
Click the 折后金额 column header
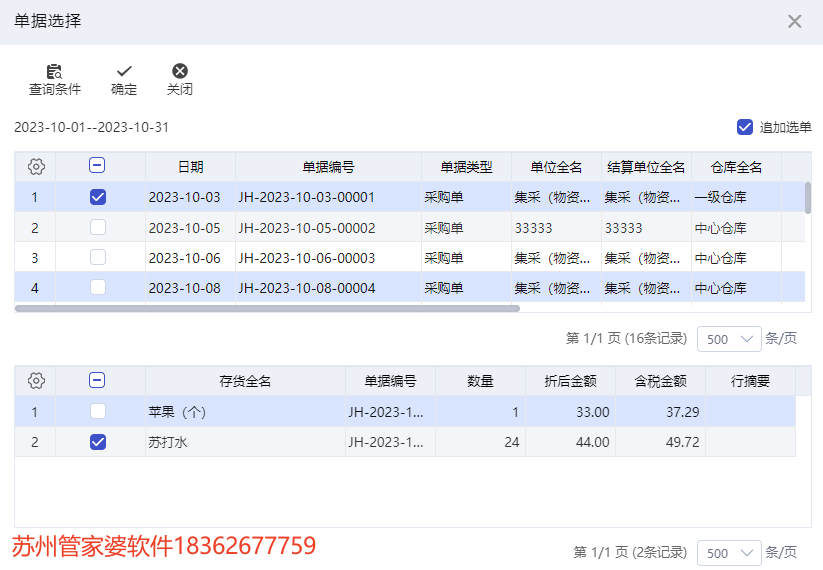[x=571, y=381]
